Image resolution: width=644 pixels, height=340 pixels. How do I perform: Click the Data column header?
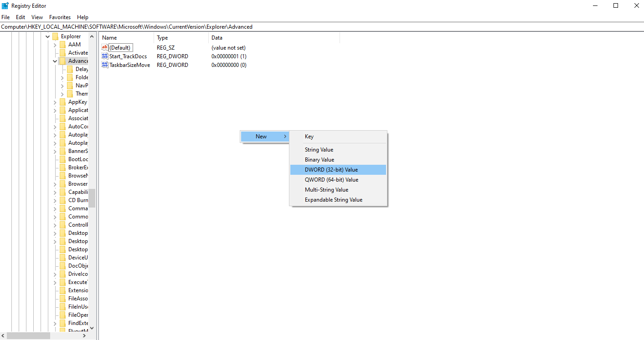point(274,38)
